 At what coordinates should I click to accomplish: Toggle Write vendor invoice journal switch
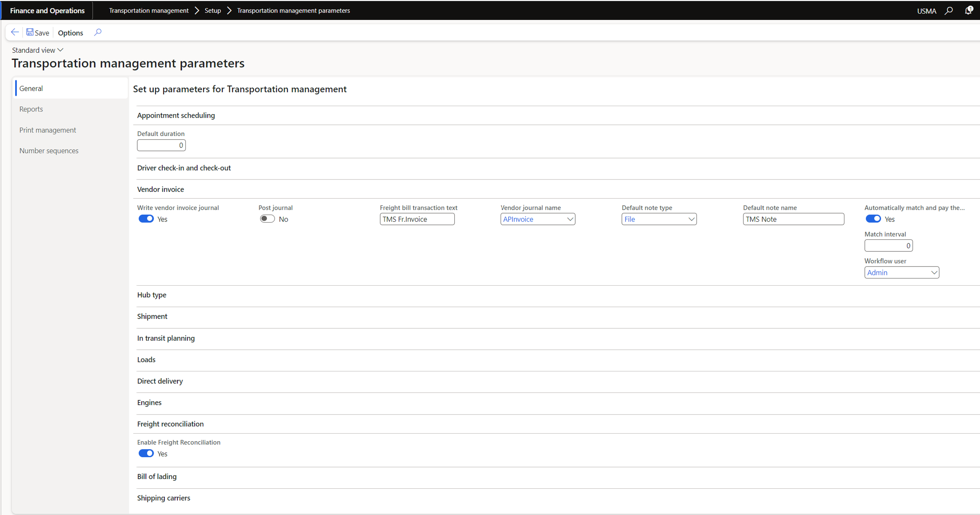pos(146,219)
